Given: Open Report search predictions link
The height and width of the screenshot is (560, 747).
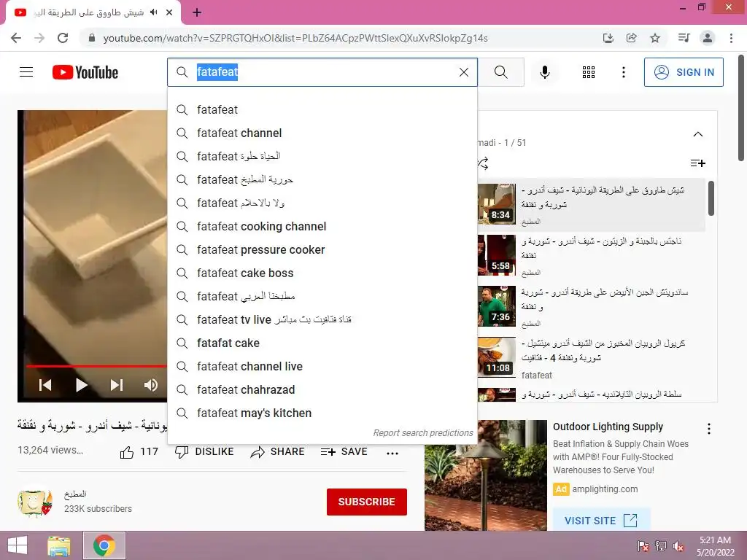Looking at the screenshot, I should pyautogui.click(x=423, y=433).
